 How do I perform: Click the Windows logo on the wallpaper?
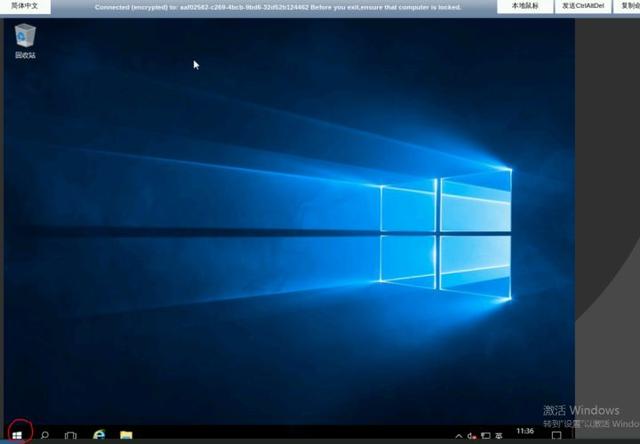pos(446,234)
